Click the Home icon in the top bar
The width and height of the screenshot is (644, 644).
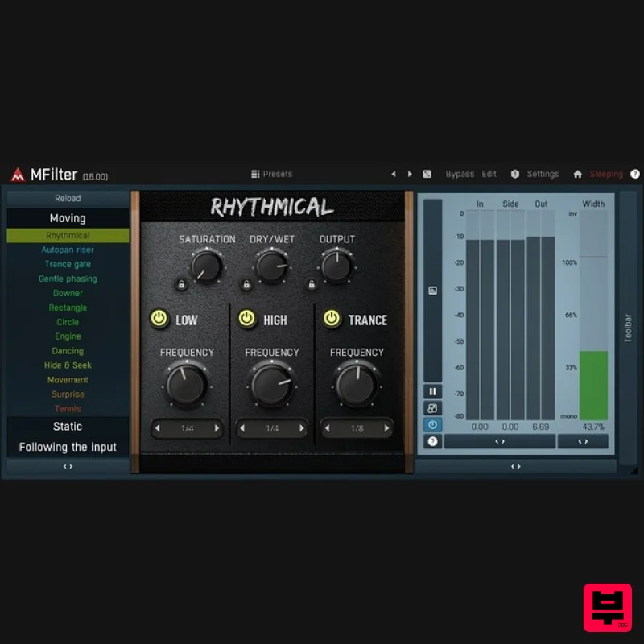point(578,174)
